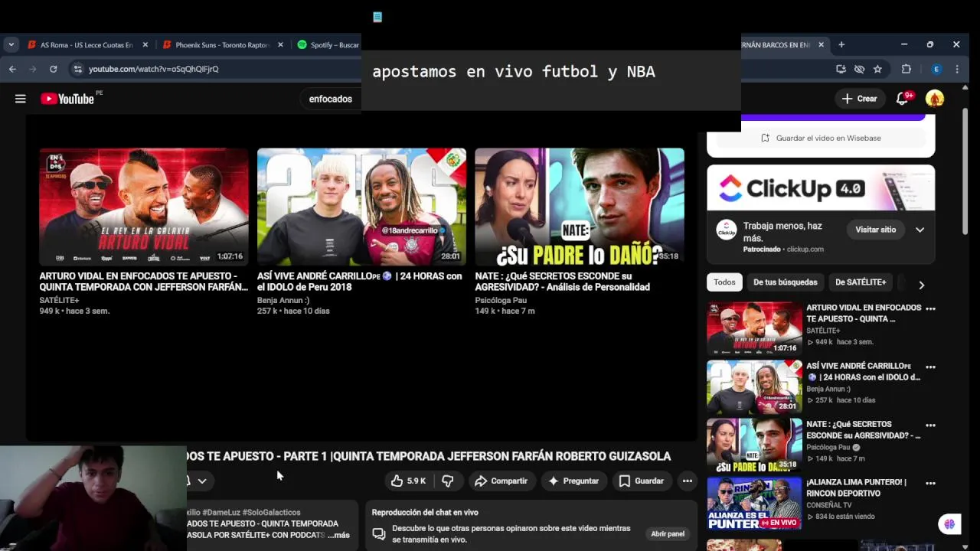This screenshot has width=980, height=551.
Task: Open a new browser tab
Action: (x=841, y=45)
